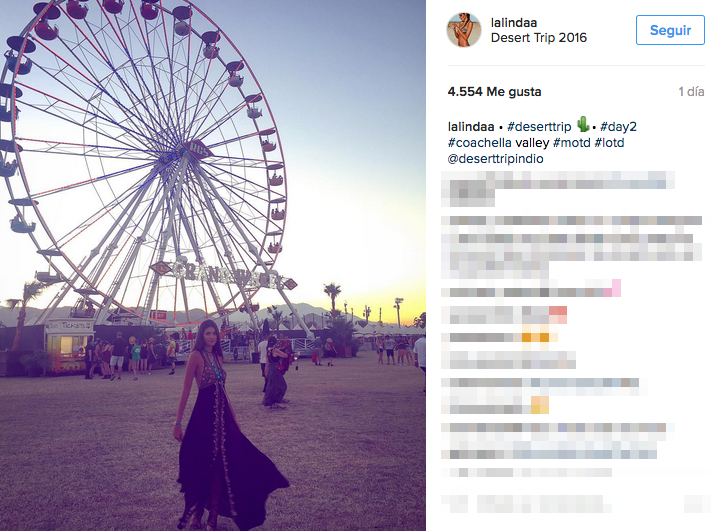This screenshot has width=719, height=531.
Task: Open lalindaa's profile avatar picture
Action: coord(464,30)
